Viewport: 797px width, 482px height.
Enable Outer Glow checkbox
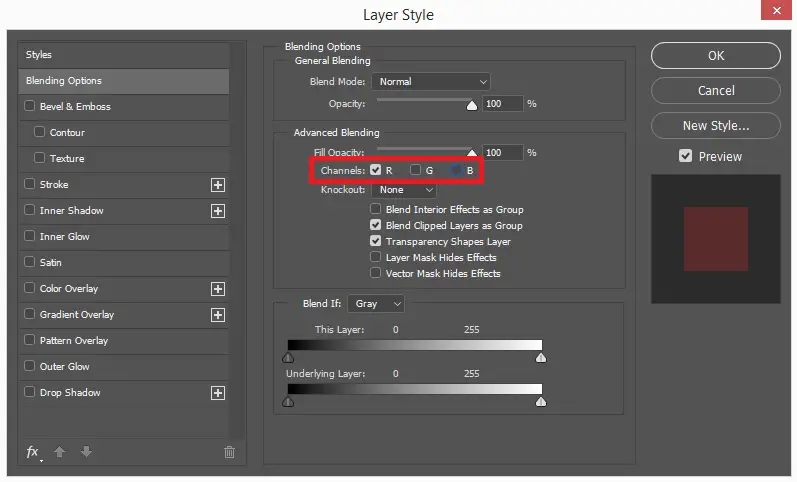(29, 366)
